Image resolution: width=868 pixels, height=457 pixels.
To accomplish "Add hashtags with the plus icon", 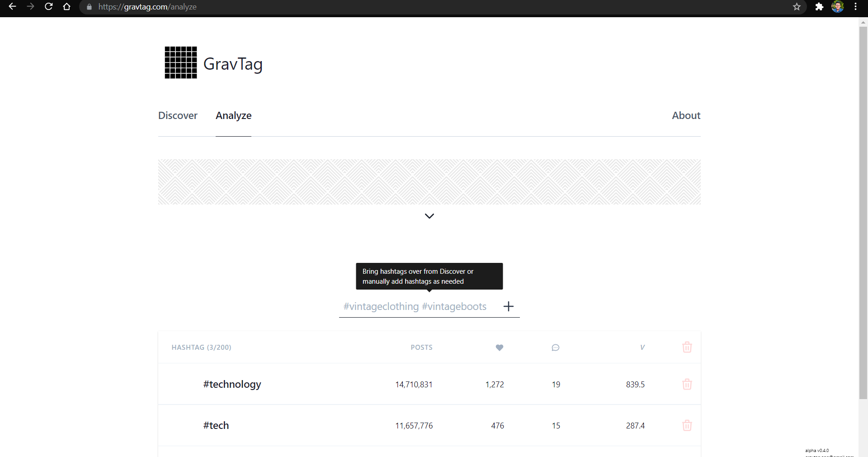I will [x=509, y=306].
